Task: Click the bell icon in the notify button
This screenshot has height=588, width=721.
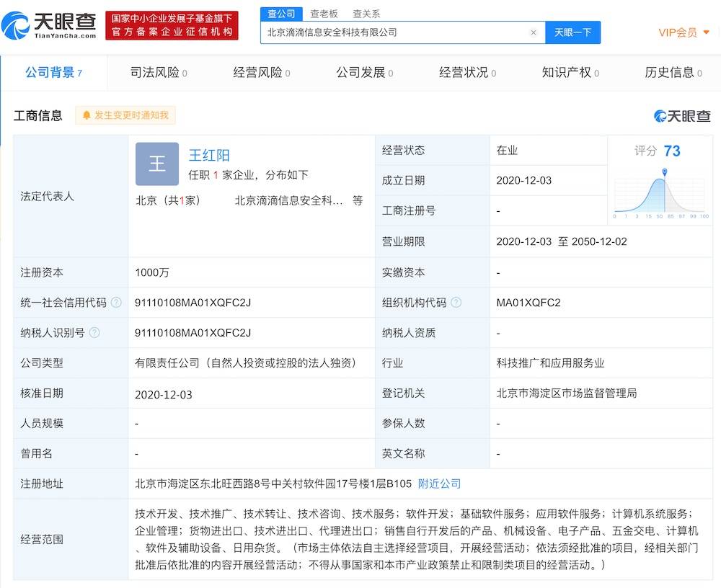Action: pyautogui.click(x=87, y=115)
